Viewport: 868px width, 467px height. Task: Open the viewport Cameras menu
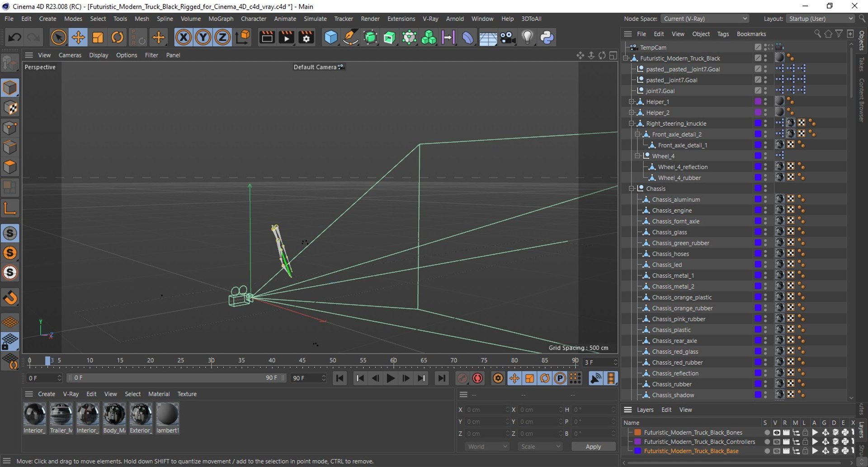[x=70, y=55]
